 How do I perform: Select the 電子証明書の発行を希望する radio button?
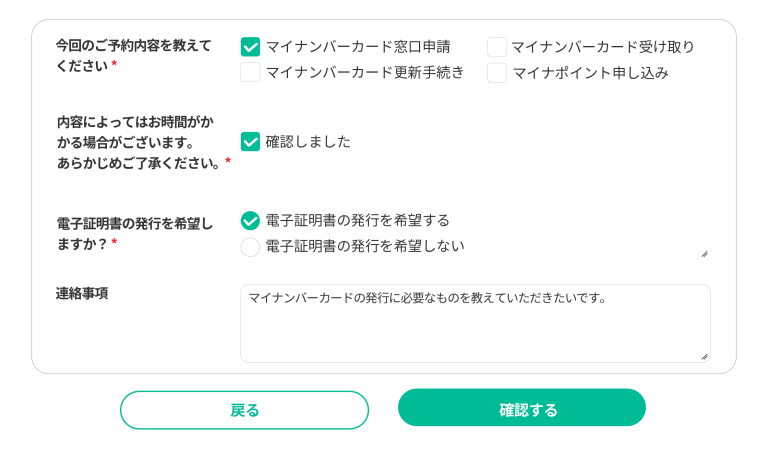[x=250, y=220]
